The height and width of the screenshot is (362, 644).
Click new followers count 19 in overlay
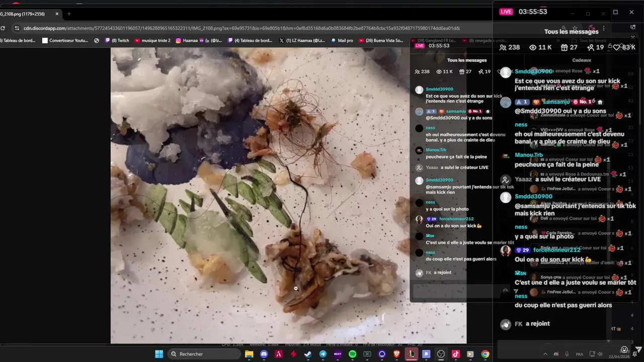click(595, 47)
